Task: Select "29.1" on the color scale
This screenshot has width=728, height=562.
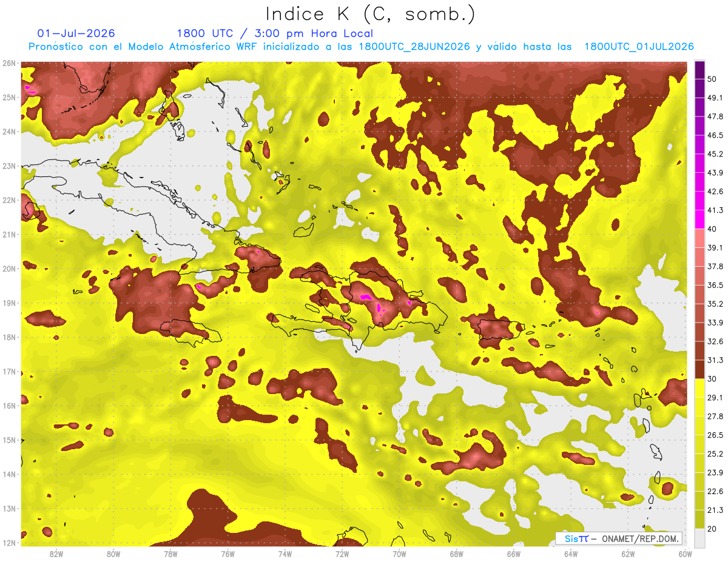Action: click(715, 398)
